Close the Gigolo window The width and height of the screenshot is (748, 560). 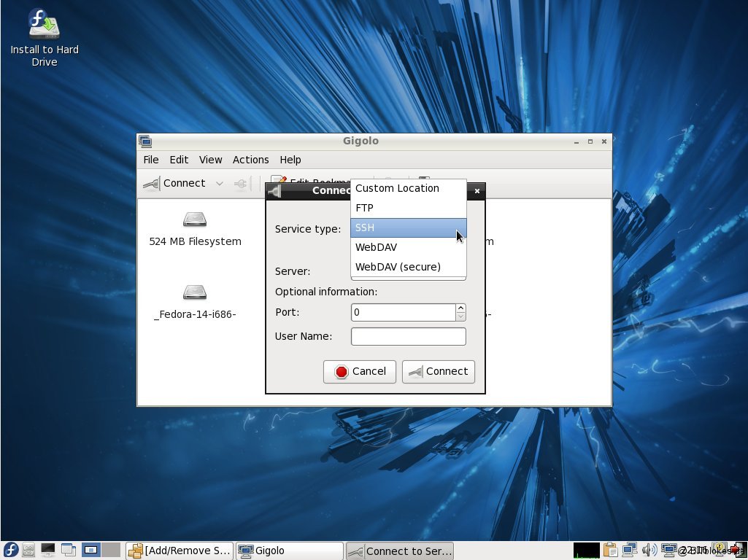604,141
